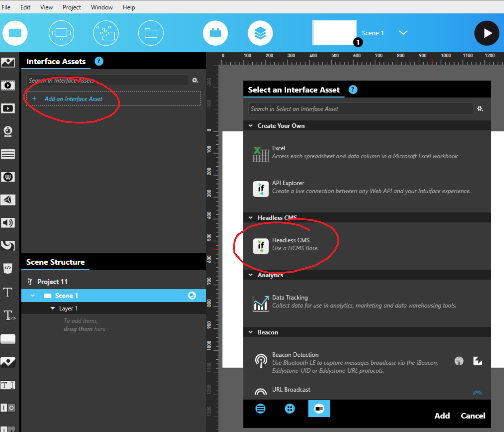The image size is (504, 432).
Task: Click Add an Interface Asset
Action: click(114, 98)
